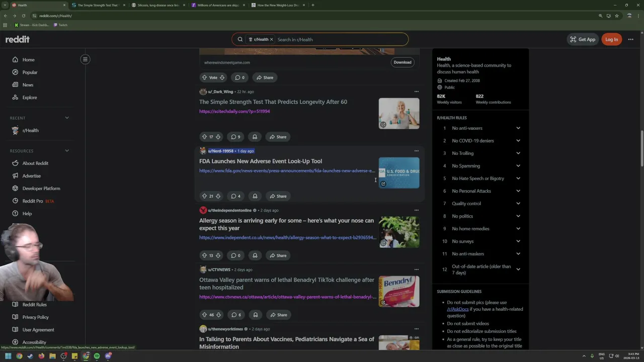Go to Home in sidebar
This screenshot has height=362, width=644.
tap(29, 60)
